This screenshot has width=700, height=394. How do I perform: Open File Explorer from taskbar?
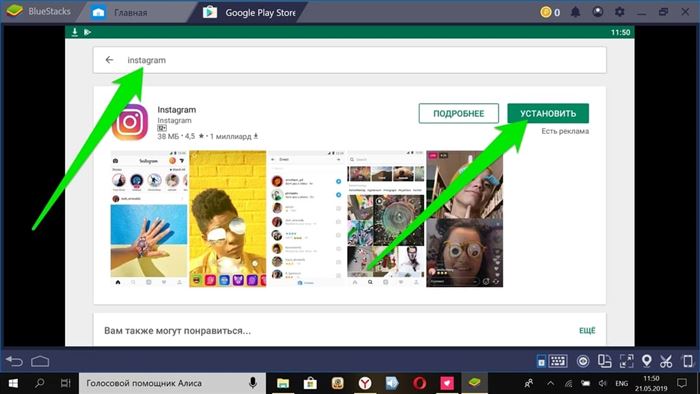pos(283,383)
